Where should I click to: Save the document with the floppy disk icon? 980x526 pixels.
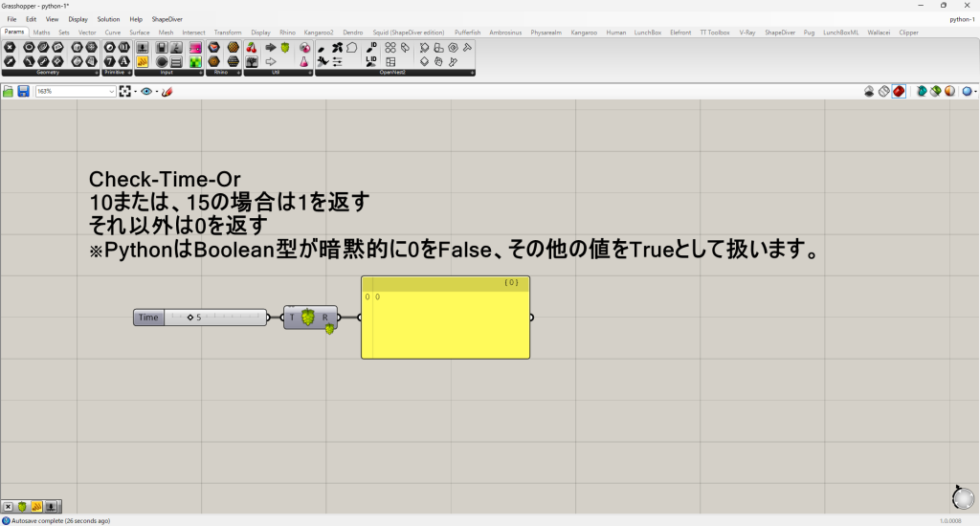[23, 92]
